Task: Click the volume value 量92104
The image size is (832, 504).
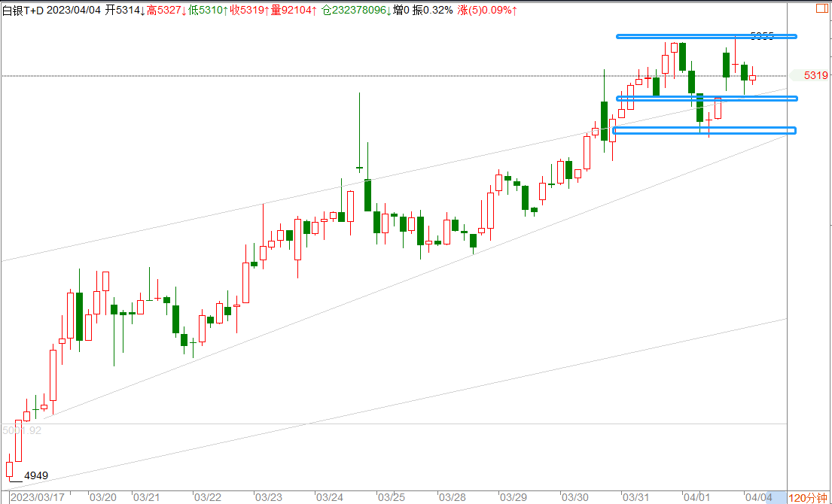Action: pos(294,10)
